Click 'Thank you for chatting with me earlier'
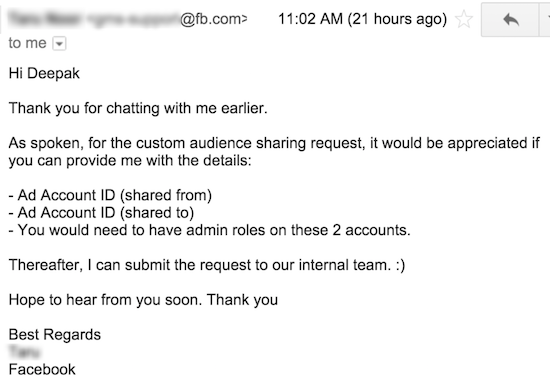Image resolution: width=550 pixels, height=384 pixels. pyautogui.click(x=138, y=108)
